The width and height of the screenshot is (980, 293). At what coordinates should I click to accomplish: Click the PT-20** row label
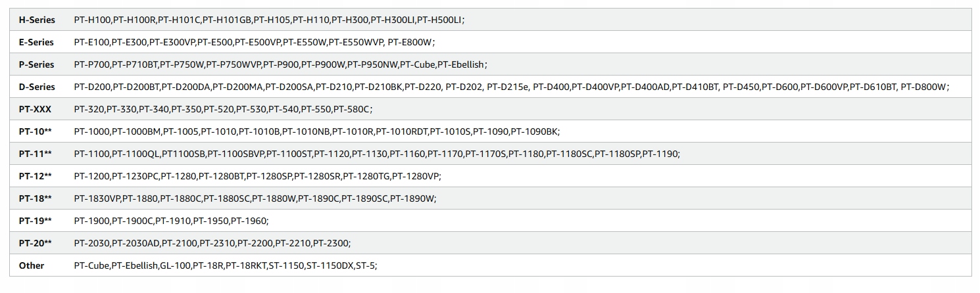35,243
